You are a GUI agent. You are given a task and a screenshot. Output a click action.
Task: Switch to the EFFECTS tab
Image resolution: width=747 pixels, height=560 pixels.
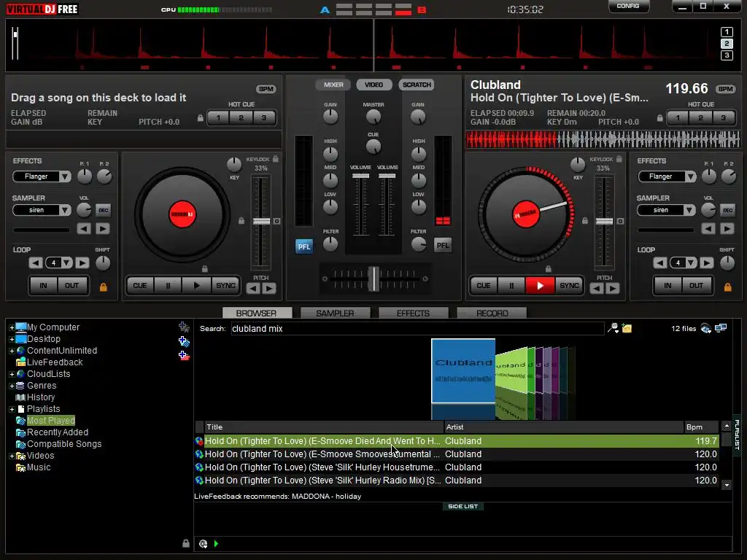(x=413, y=313)
